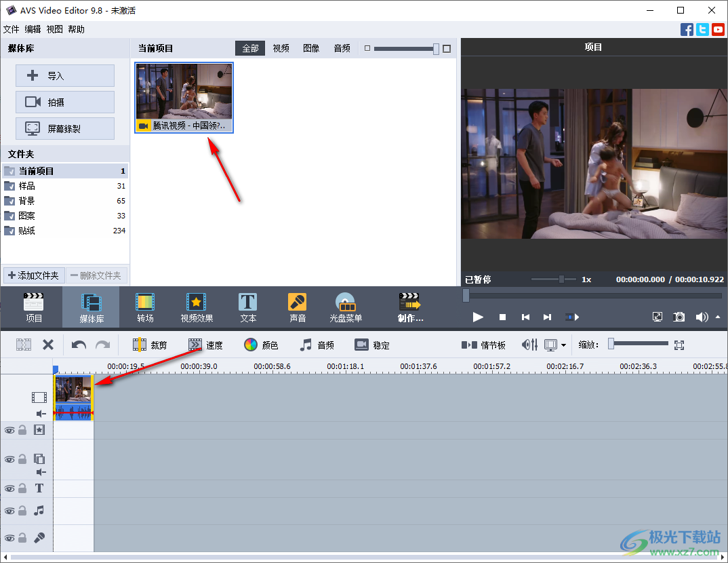Open the 文件 menu
The width and height of the screenshot is (728, 563).
point(11,29)
